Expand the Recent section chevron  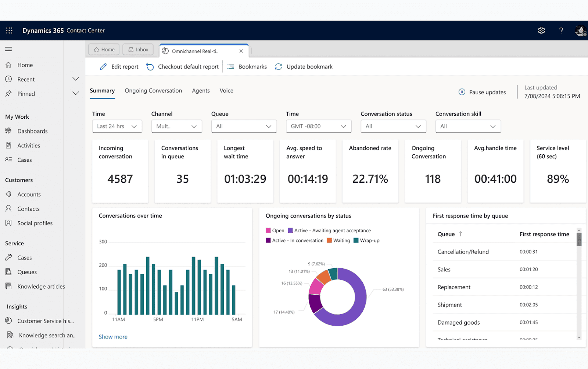click(x=75, y=79)
